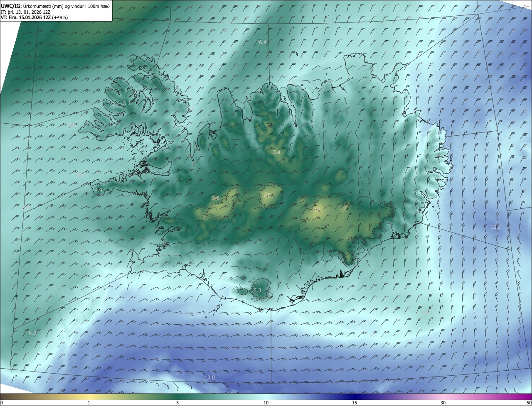
Task: Select the 3.4 value in north-central Iceland
Action: pos(276,152)
